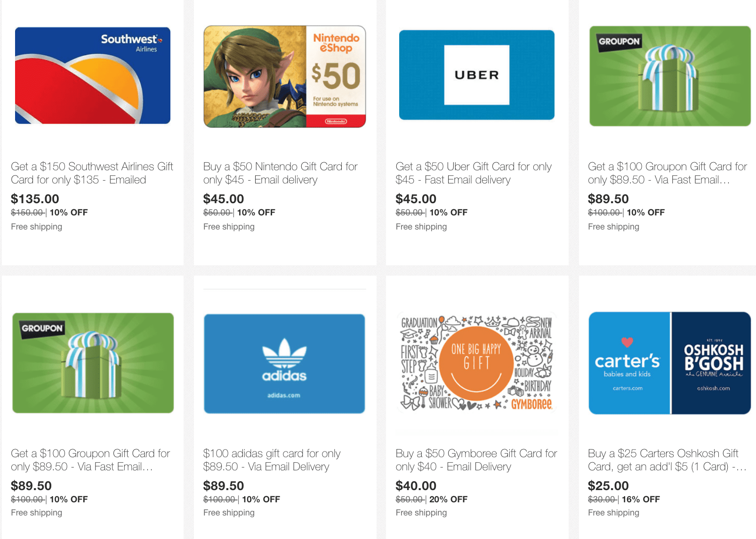Open the Southwest Airlines gift card image
This screenshot has height=539, width=756.
point(93,75)
